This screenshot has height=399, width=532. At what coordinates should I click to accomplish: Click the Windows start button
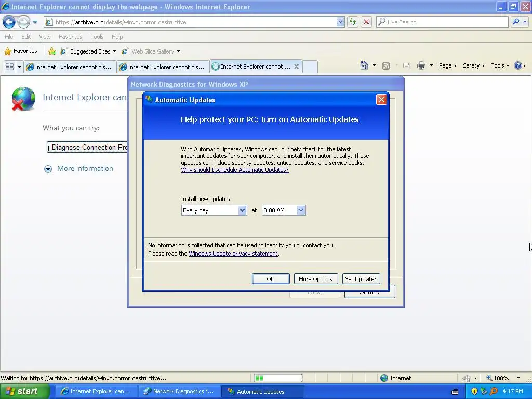coord(24,392)
